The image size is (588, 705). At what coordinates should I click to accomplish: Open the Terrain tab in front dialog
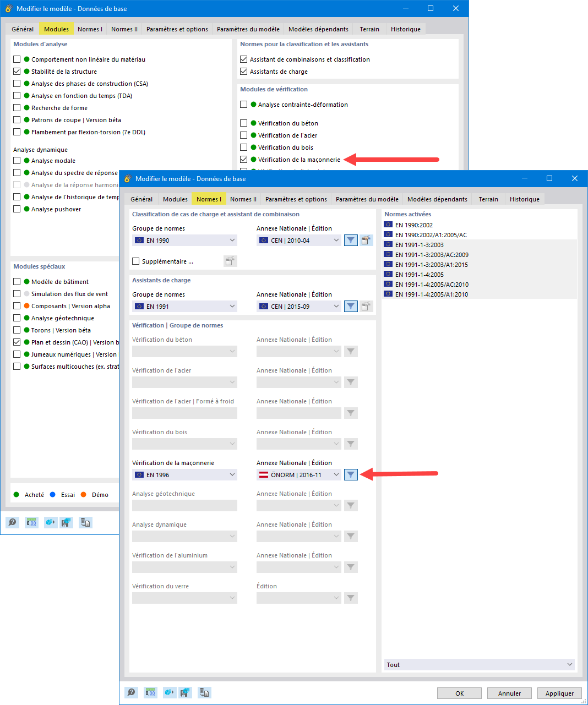point(488,199)
